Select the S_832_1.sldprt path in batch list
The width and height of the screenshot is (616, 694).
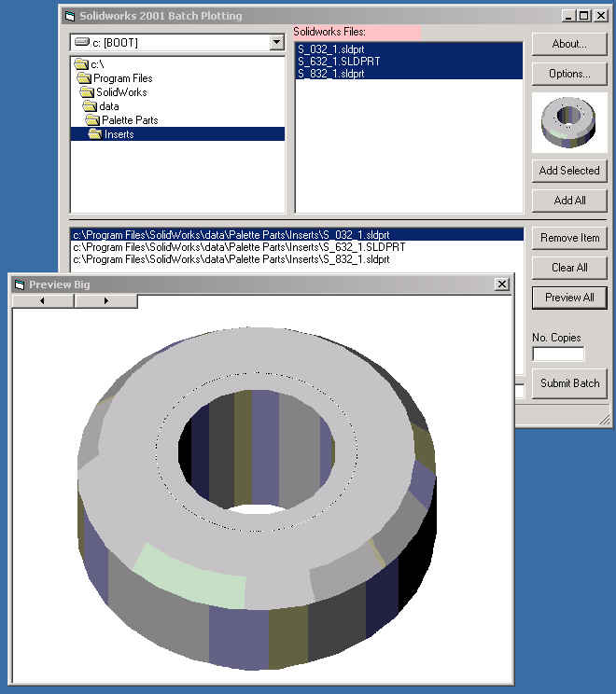tap(231, 259)
